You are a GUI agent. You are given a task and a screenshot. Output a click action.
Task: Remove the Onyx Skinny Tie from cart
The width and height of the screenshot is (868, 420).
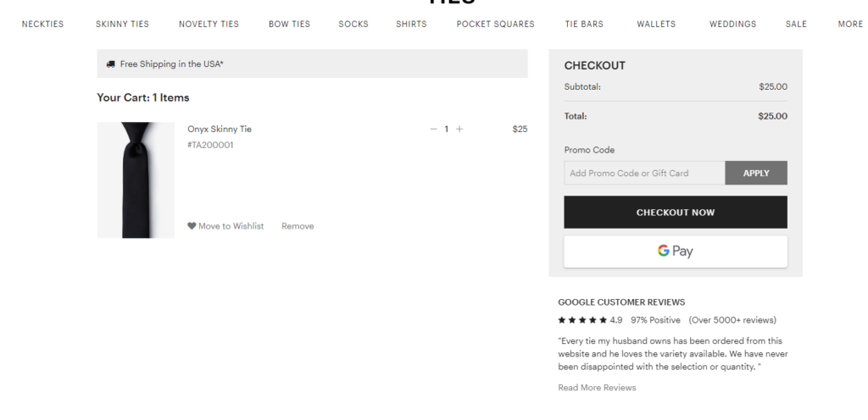pyautogui.click(x=298, y=226)
